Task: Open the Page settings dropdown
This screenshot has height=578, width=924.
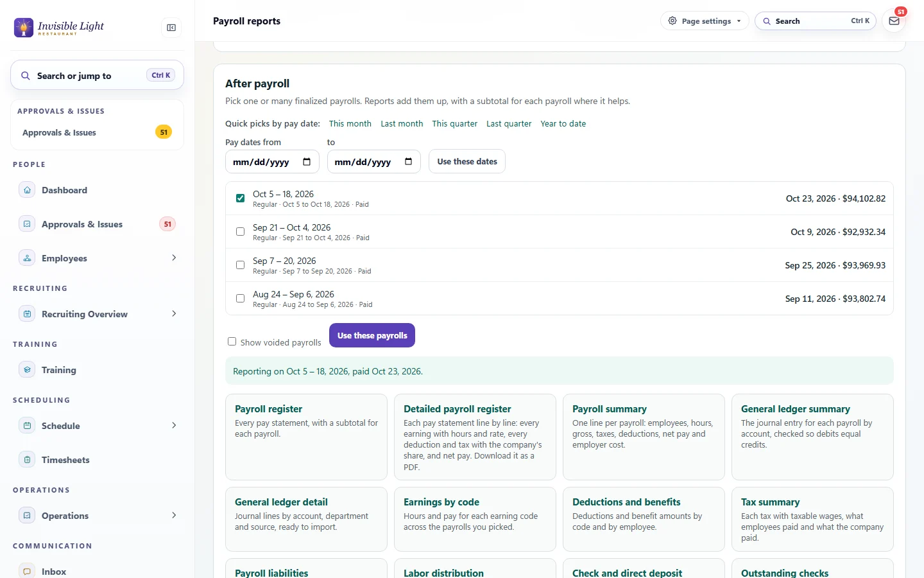Action: 705,21
